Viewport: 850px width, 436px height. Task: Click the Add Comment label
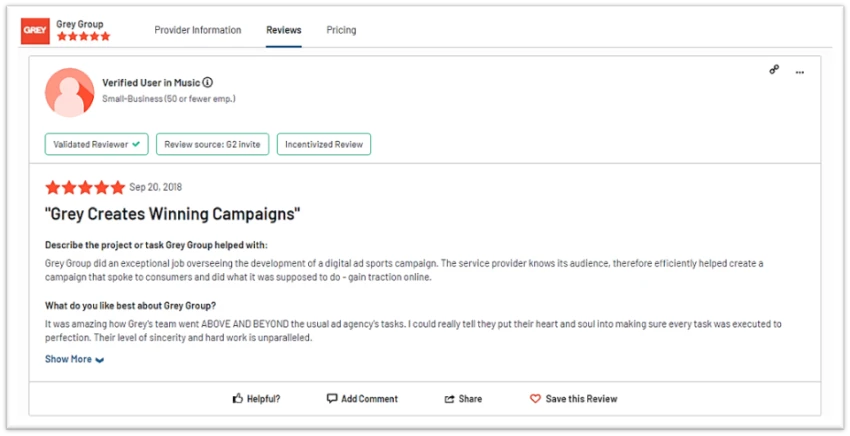click(370, 399)
